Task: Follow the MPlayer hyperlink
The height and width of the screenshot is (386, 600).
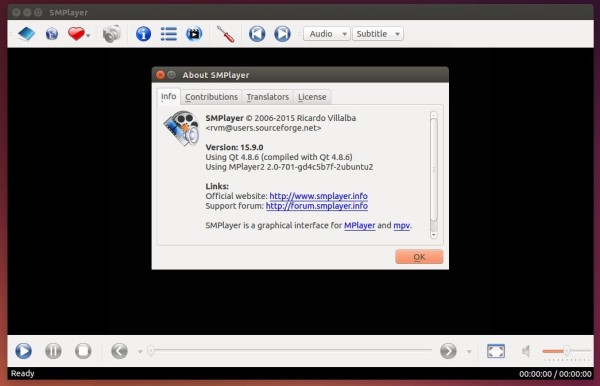Action: click(x=360, y=226)
